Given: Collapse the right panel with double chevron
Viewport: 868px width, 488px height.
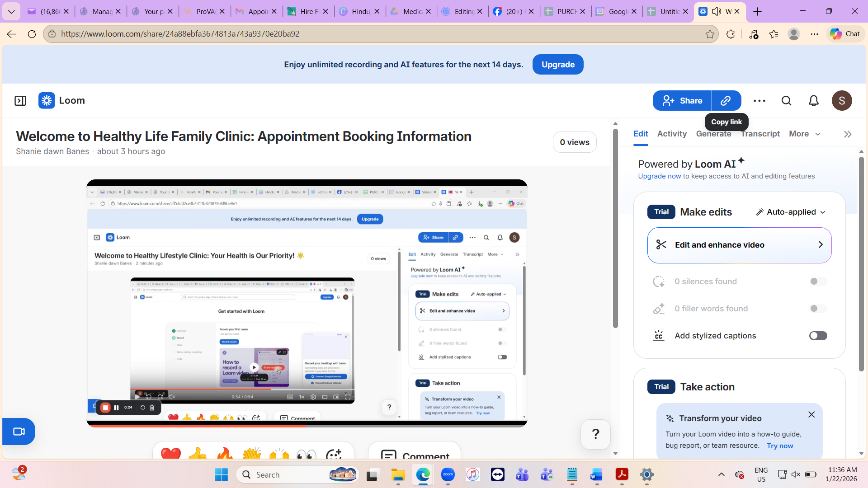Looking at the screenshot, I should (x=848, y=134).
